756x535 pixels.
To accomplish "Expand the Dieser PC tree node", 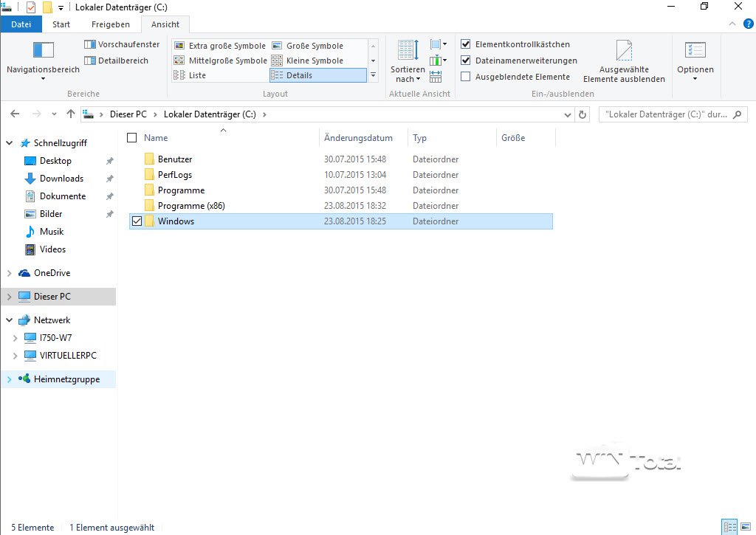I will pos(9,297).
